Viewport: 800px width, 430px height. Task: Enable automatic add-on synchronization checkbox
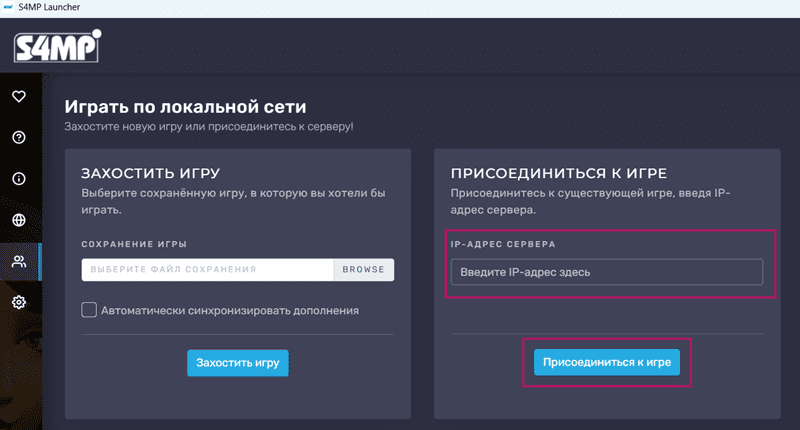click(x=89, y=310)
